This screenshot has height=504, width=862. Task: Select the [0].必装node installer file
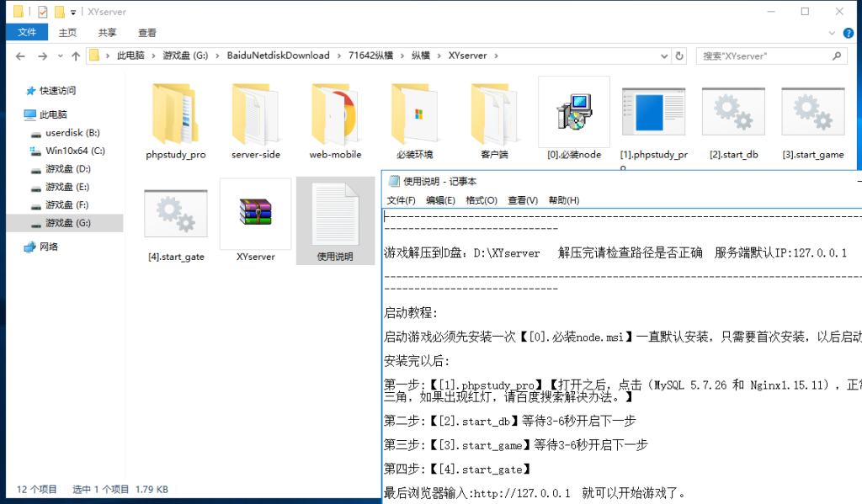tap(574, 119)
